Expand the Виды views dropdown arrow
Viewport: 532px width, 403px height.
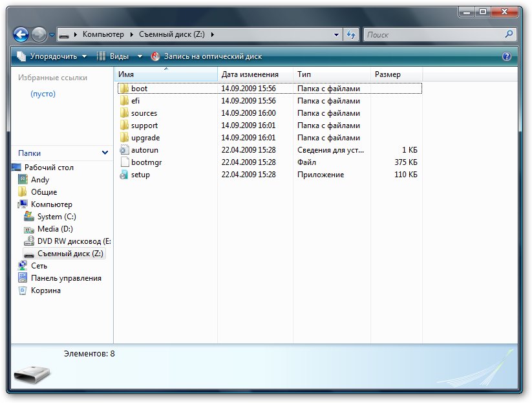coord(140,56)
